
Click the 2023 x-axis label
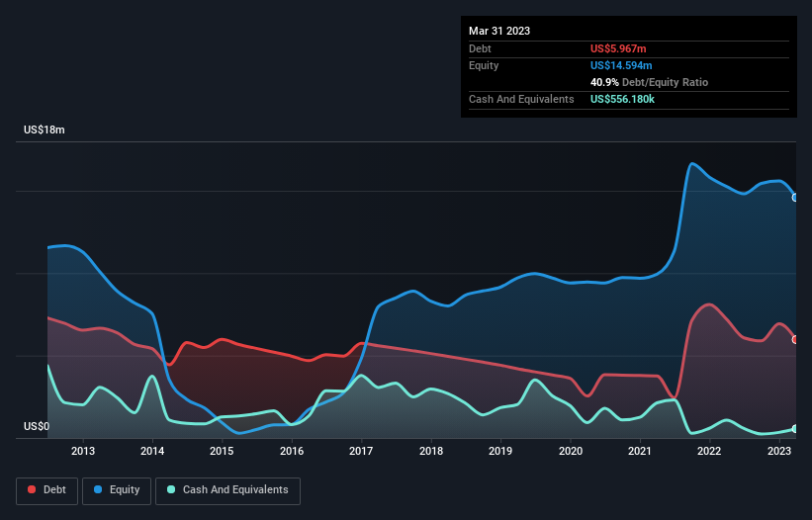(x=778, y=451)
